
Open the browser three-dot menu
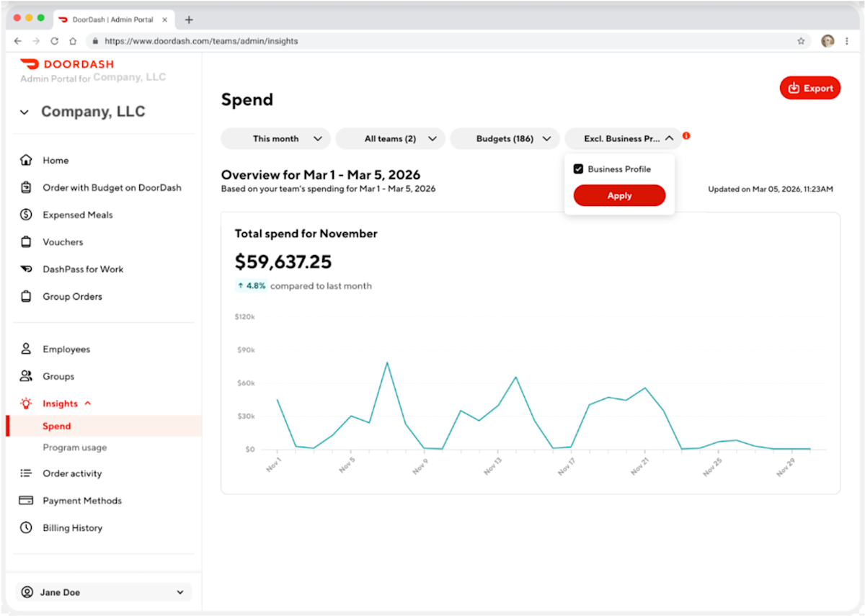pos(847,41)
